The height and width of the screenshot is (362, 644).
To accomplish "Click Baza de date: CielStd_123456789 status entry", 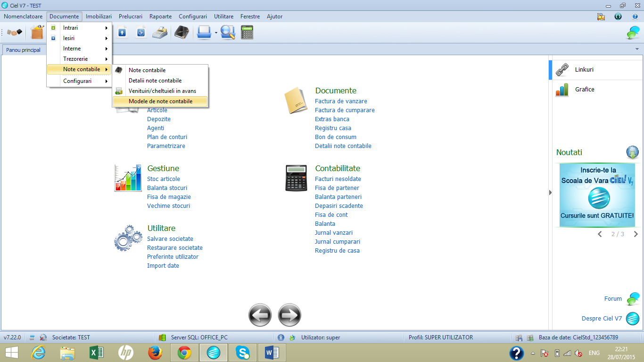I will pyautogui.click(x=578, y=337).
